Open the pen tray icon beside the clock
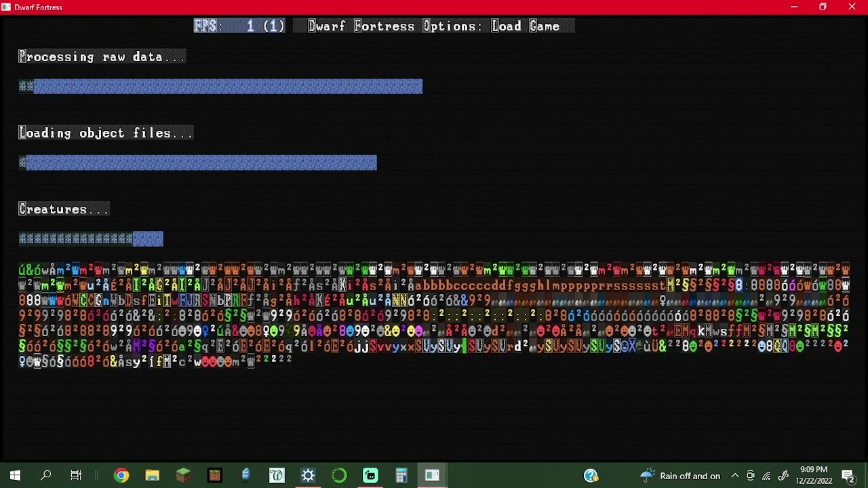868x488 pixels. [x=783, y=476]
